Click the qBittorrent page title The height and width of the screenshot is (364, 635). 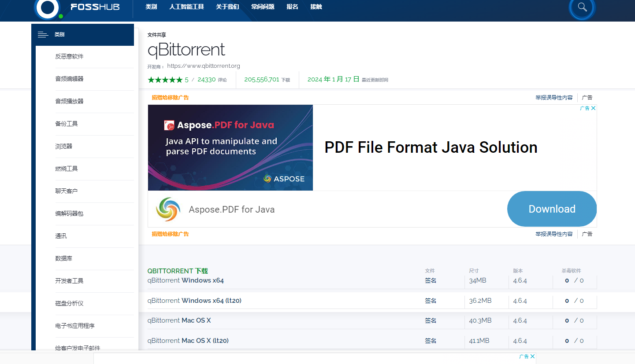click(186, 49)
